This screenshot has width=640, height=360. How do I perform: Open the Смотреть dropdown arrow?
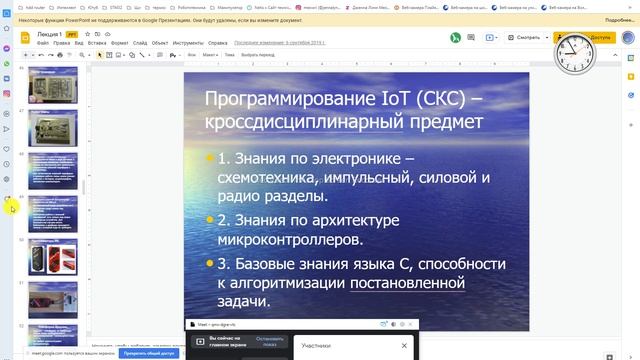click(x=547, y=38)
